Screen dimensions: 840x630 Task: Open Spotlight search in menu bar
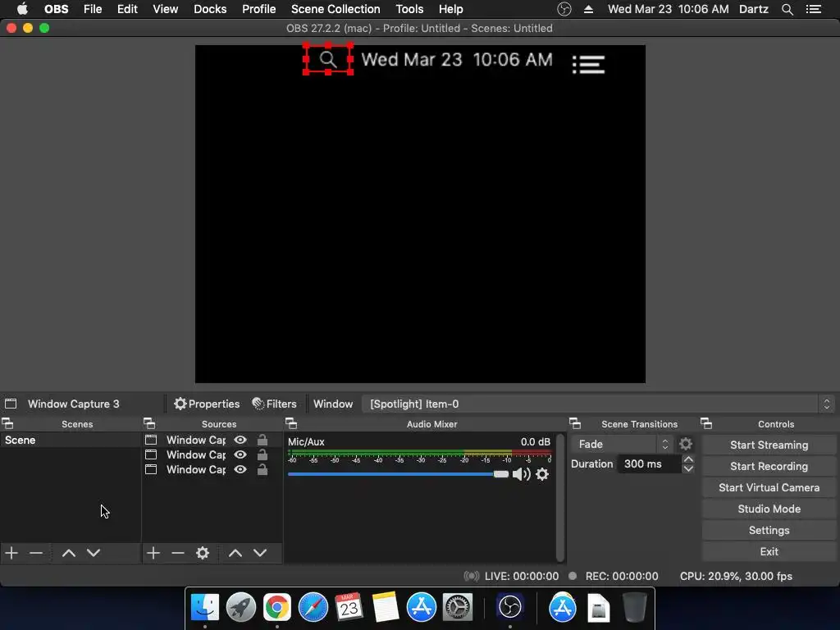(x=787, y=9)
